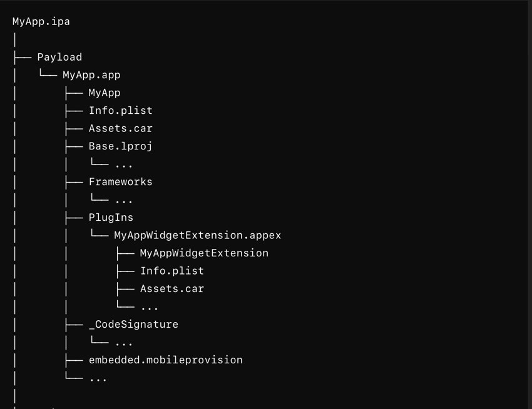532x409 pixels.
Task: Click Info.plist directly under MyApp.app
Action: pos(120,111)
